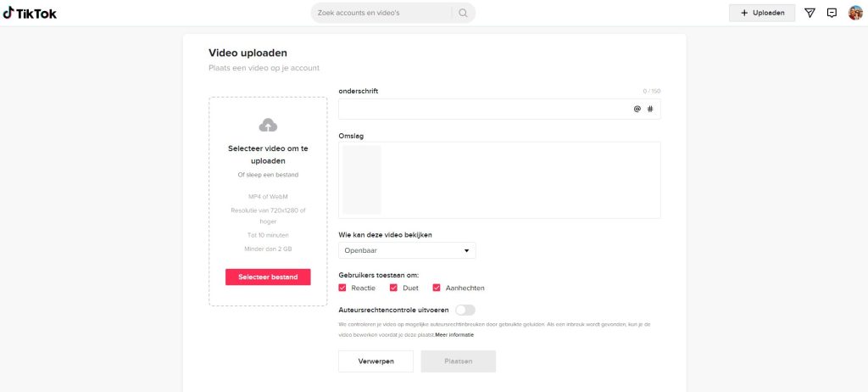
Task: Click the Selecteer bestand button
Action: pos(268,277)
